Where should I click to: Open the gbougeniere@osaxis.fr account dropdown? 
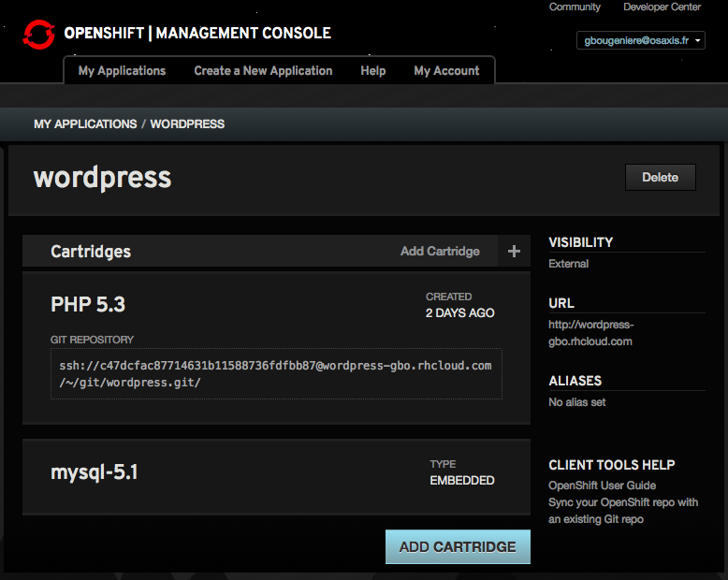click(641, 40)
